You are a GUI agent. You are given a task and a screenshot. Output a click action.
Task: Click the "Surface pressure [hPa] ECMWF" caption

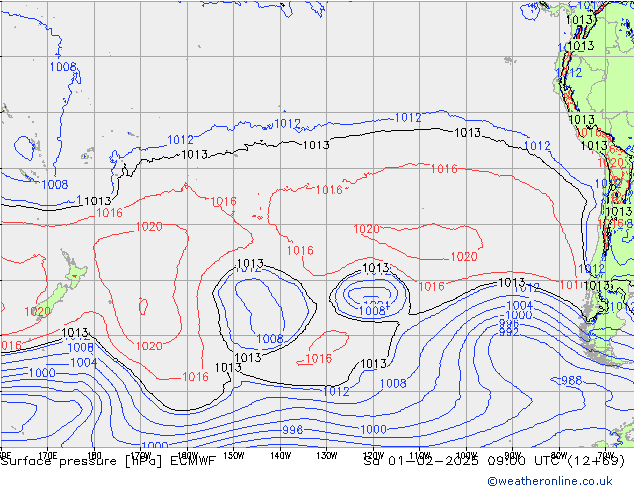coord(108,461)
